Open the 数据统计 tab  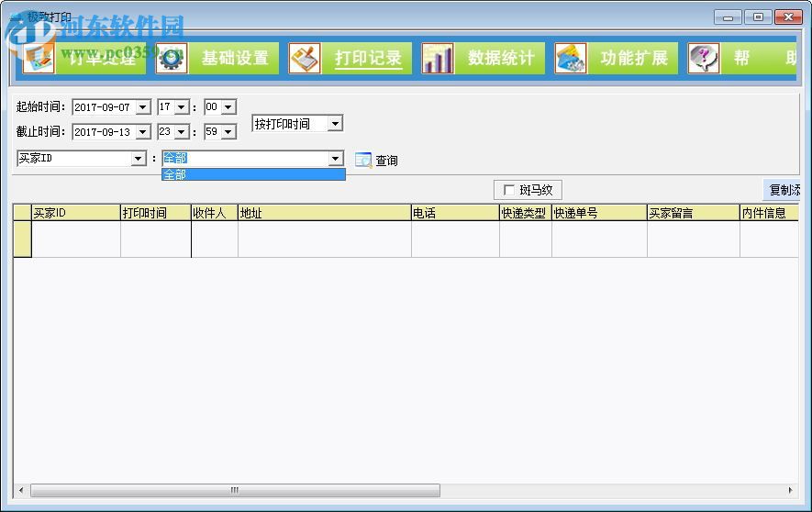[x=501, y=58]
